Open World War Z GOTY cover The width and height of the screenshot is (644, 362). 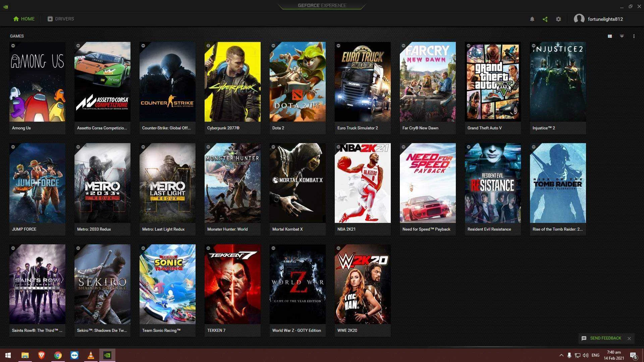coord(298,284)
